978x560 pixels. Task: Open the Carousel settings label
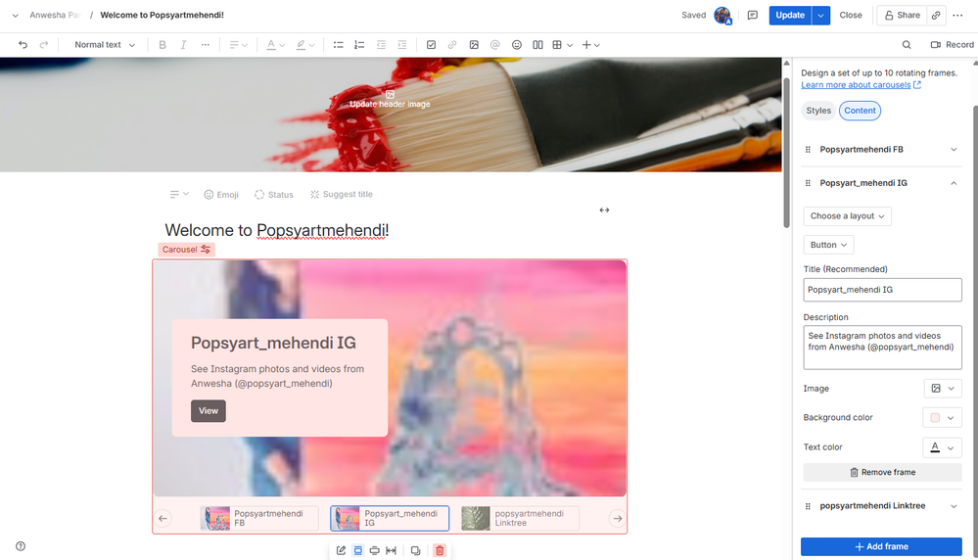[x=186, y=250]
